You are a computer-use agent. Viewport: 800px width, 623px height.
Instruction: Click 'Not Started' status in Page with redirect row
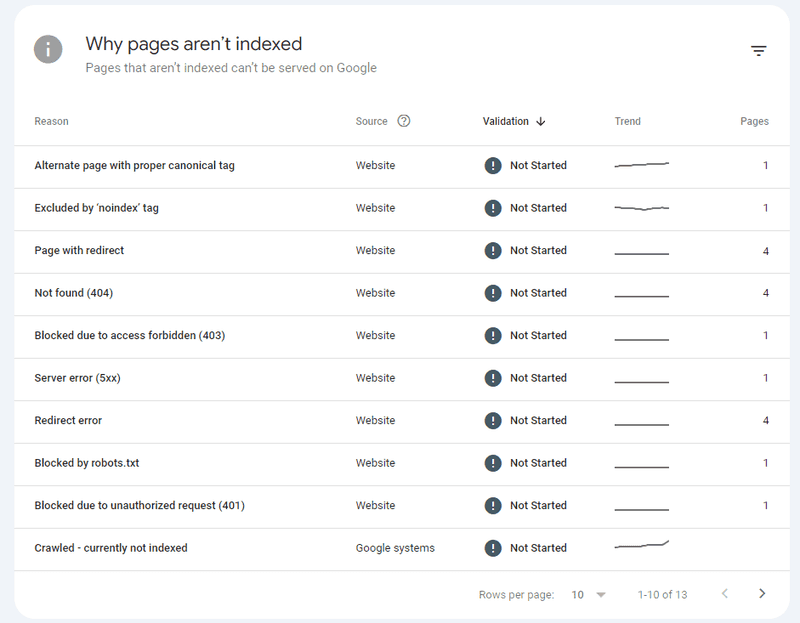click(x=538, y=251)
